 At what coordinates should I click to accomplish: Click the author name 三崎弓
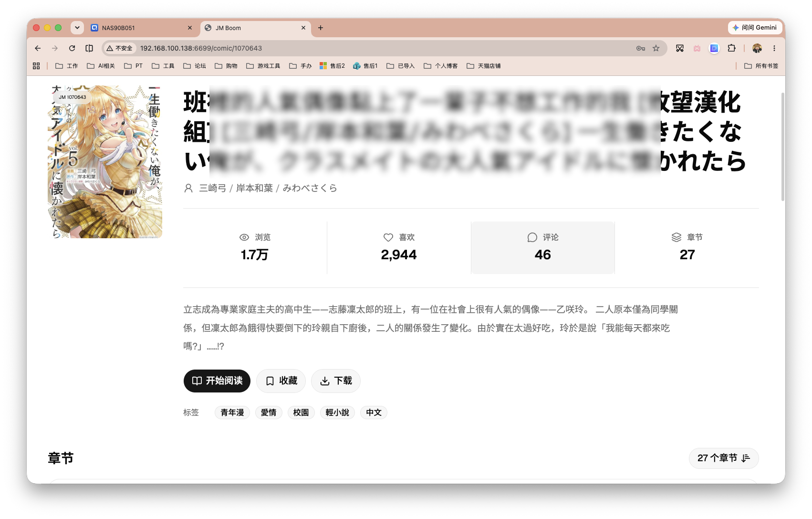coord(213,188)
